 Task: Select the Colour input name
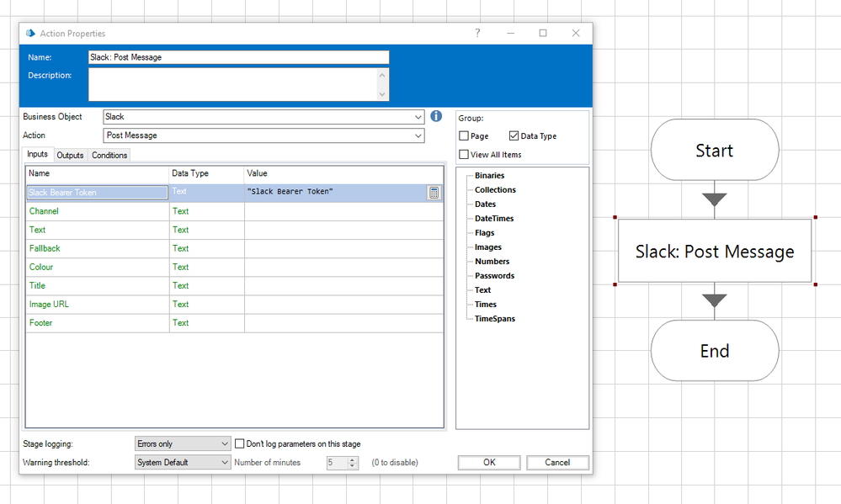point(40,267)
